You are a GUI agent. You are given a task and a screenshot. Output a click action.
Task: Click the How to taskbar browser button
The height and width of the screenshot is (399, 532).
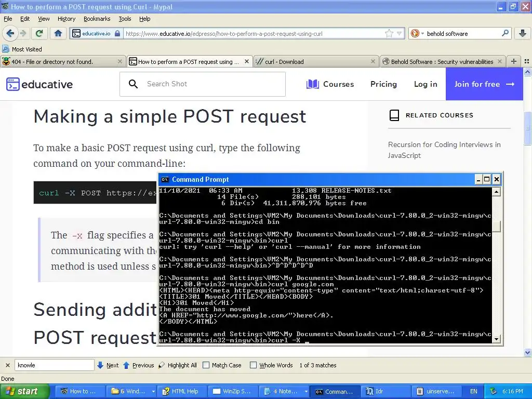pos(79,391)
